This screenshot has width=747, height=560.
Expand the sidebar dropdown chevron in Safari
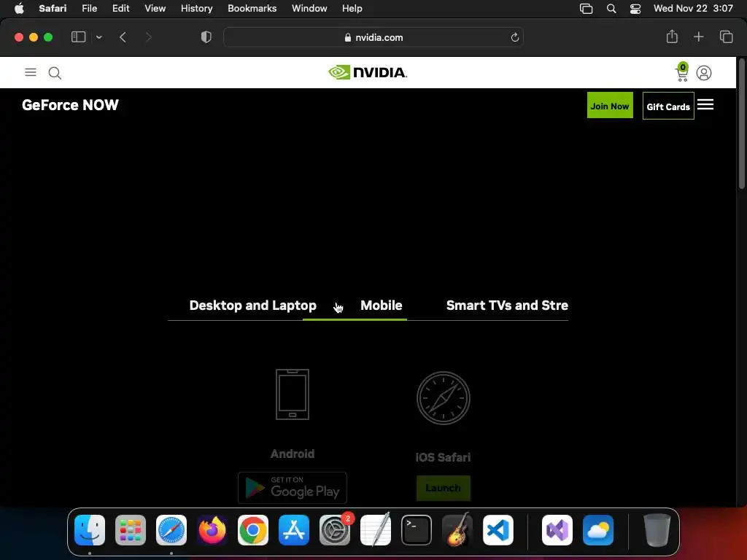[98, 37]
